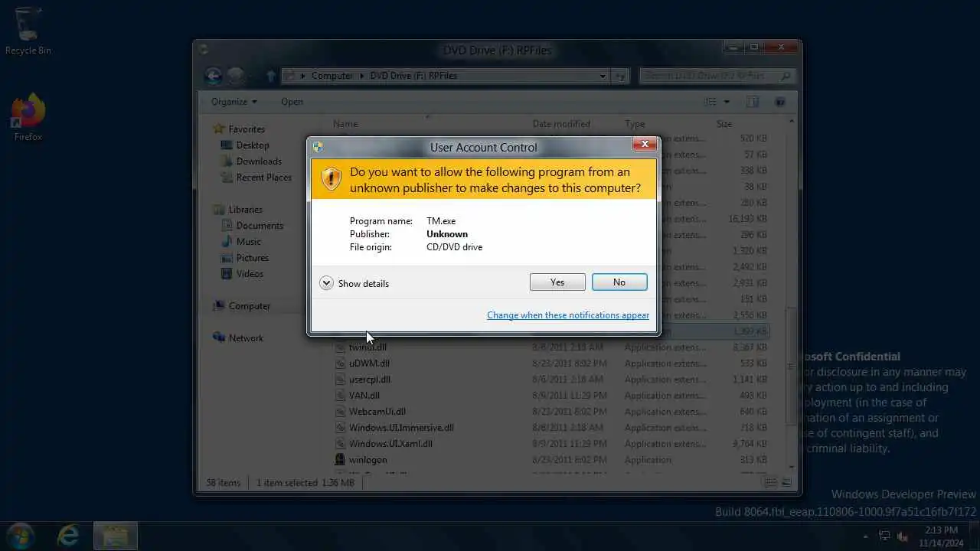Show hidden tray icons arrow
This screenshot has height=551, width=980.
point(866,536)
